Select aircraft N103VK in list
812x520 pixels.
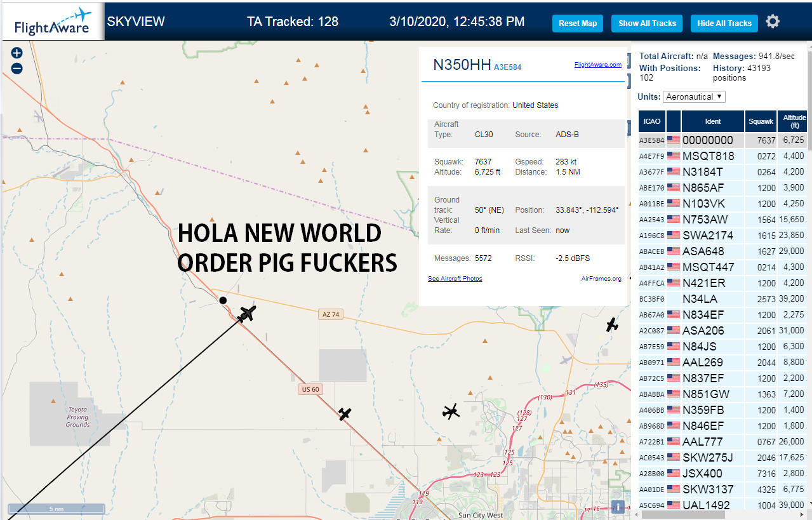722,204
